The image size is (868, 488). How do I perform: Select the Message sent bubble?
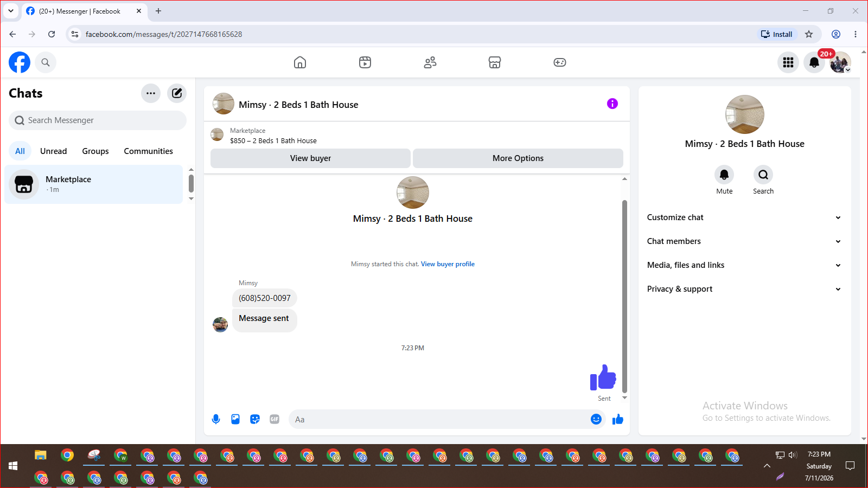[264, 319]
